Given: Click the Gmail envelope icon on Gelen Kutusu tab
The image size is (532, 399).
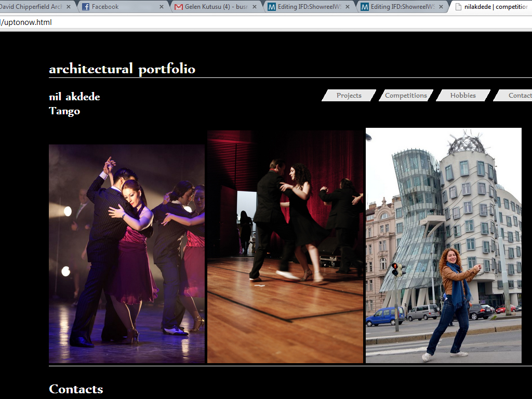Looking at the screenshot, I should (x=179, y=7).
